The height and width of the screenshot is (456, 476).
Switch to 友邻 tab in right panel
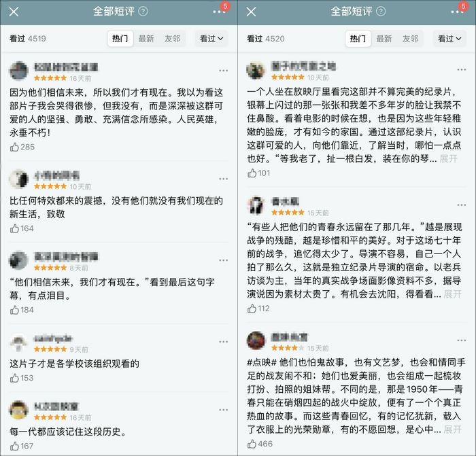[x=410, y=39]
